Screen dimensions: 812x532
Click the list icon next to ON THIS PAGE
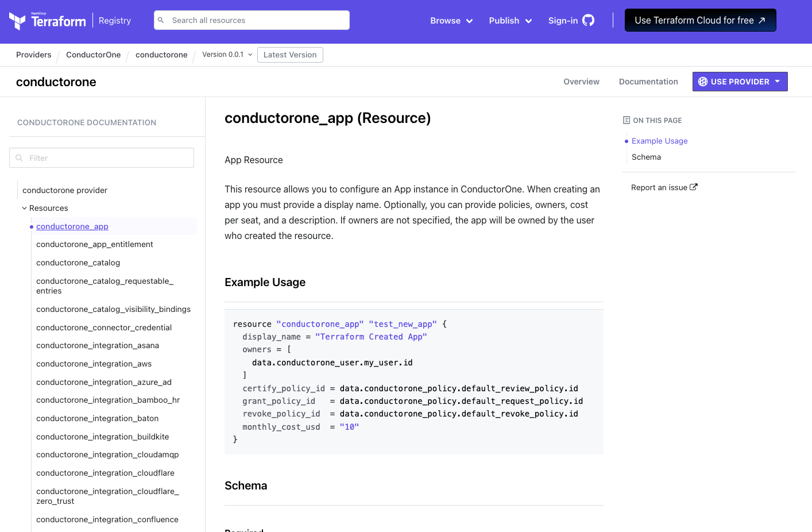point(626,119)
